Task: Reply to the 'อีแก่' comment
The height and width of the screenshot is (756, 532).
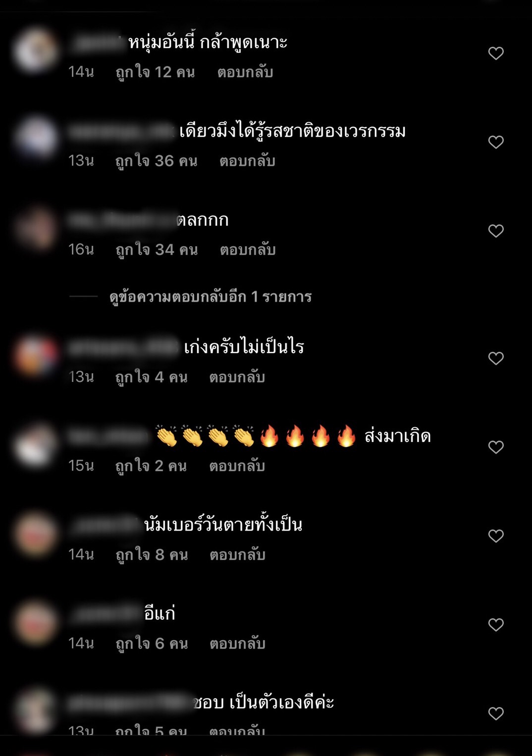Action: point(237,644)
